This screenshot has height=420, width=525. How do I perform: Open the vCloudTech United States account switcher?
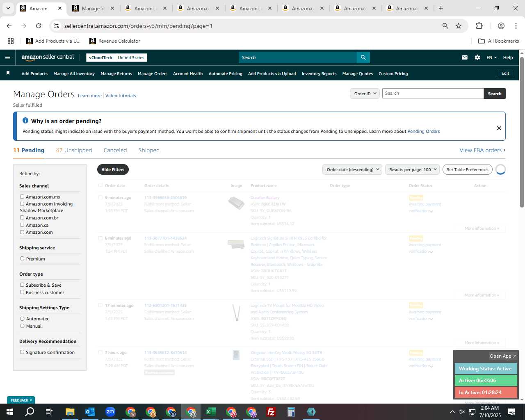(x=116, y=57)
